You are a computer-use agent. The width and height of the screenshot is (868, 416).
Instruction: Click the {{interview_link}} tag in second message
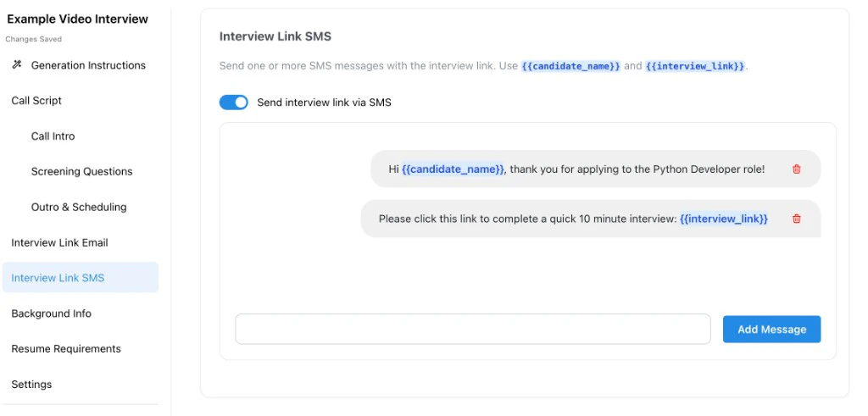(x=724, y=219)
